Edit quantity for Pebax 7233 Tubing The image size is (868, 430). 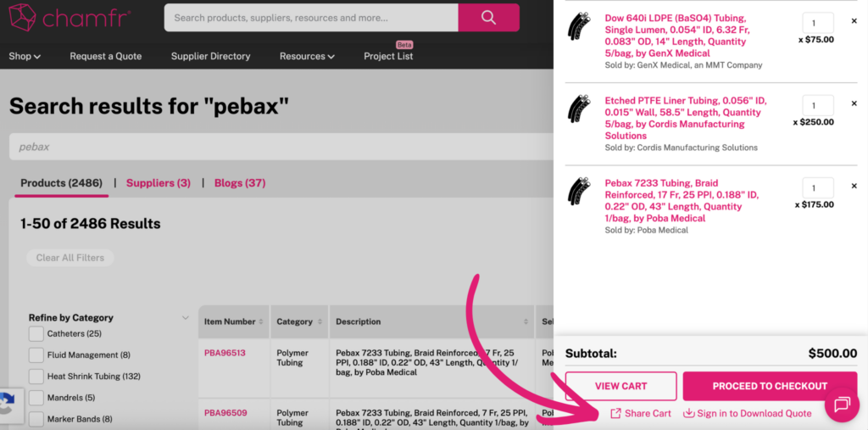point(818,188)
